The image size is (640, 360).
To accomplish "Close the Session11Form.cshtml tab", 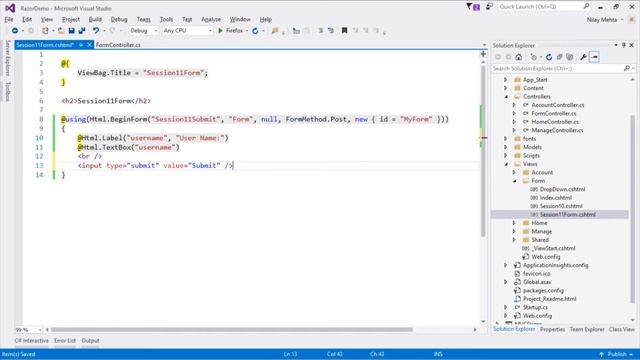I will tap(89, 45).
